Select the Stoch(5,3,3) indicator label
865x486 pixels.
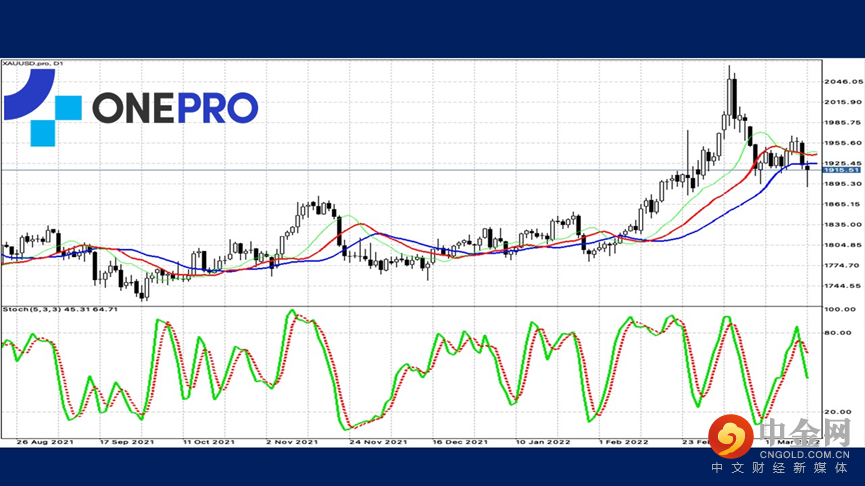pyautogui.click(x=60, y=309)
